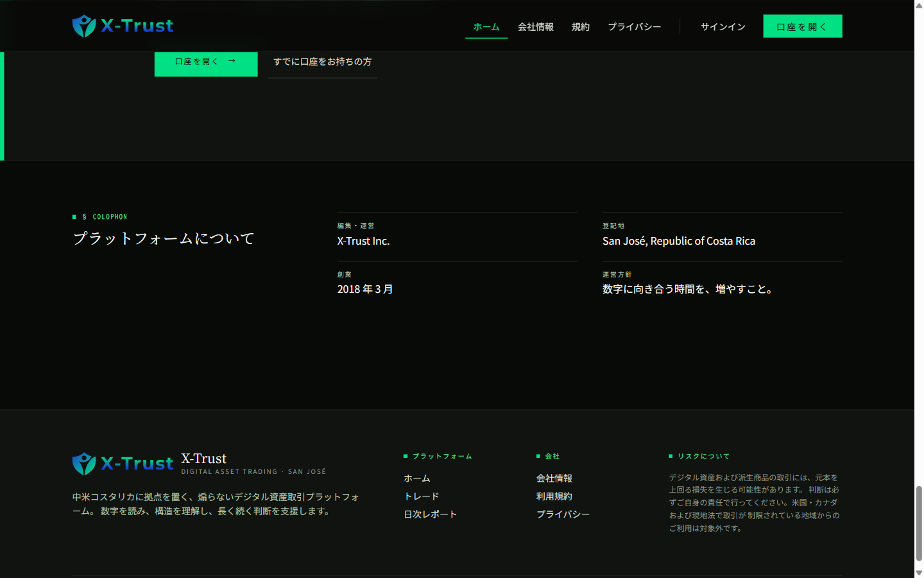Open the footer 会社情報 link
Viewport: 924px width, 578px height.
pos(554,478)
